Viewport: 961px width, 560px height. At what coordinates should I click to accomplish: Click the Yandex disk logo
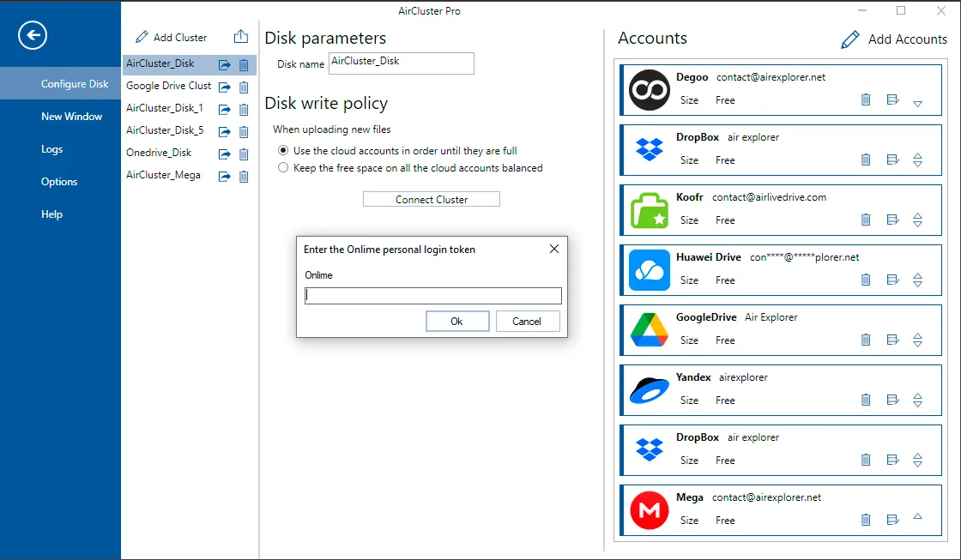point(649,390)
